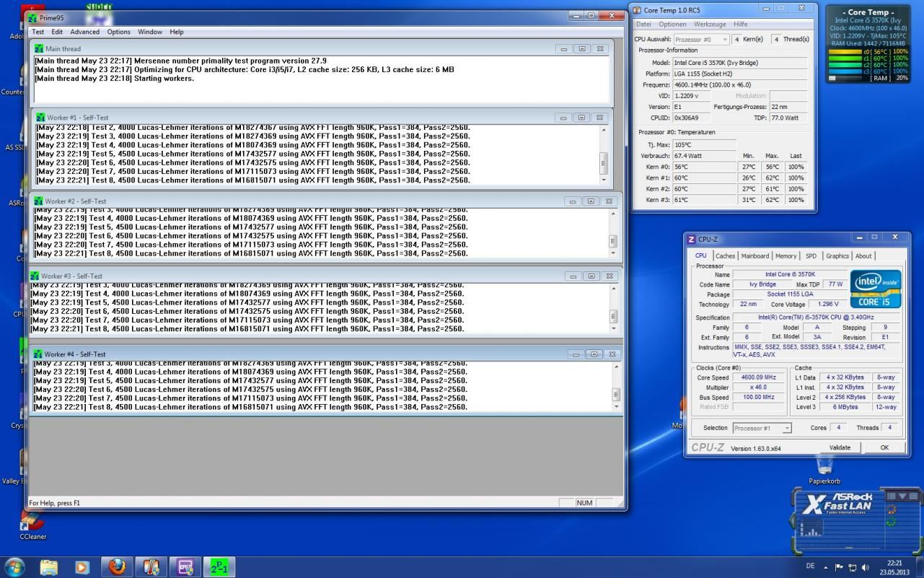Switch to CPU-Z taskbar button
The width and height of the screenshot is (924, 578).
185,567
